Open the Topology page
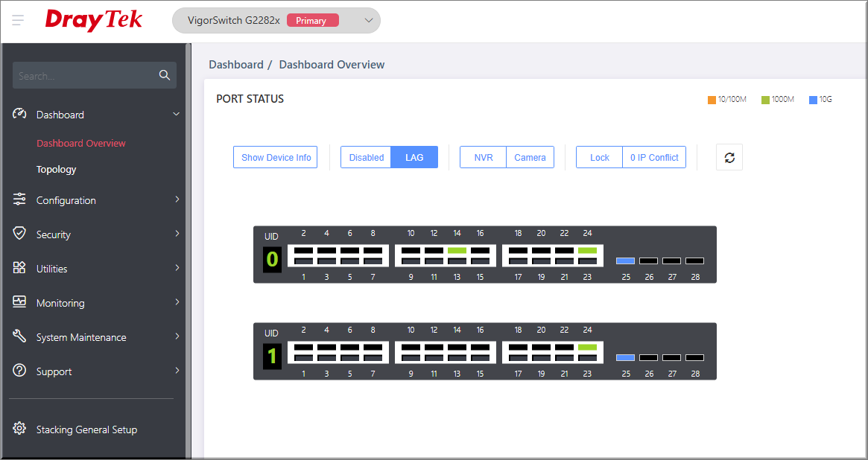This screenshot has width=868, height=460. coord(57,169)
